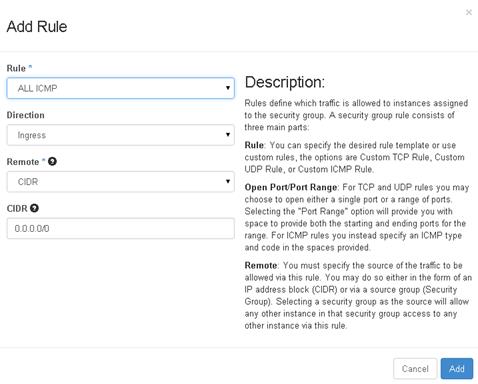Open the Remote dropdown set to CIDR
478x384 pixels.
(x=121, y=182)
